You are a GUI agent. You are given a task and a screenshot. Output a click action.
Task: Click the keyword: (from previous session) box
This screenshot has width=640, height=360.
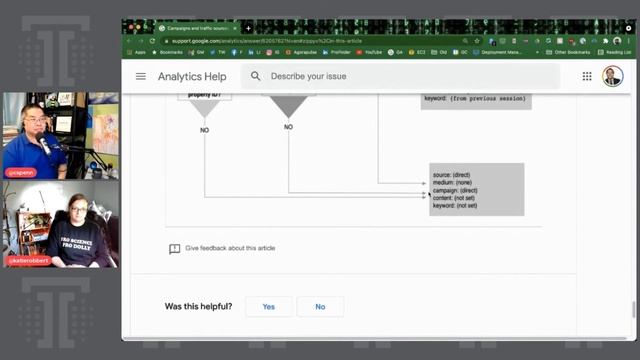pyautogui.click(x=476, y=101)
